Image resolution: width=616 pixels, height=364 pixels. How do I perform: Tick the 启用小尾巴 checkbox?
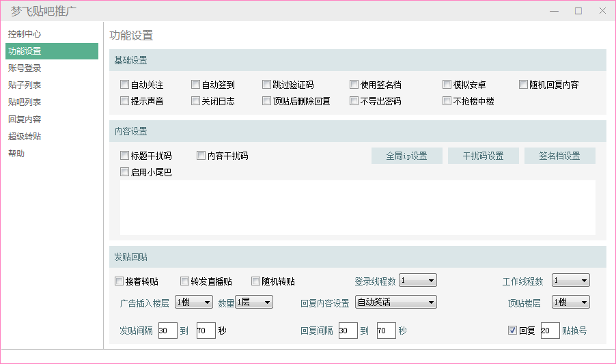[x=124, y=173]
